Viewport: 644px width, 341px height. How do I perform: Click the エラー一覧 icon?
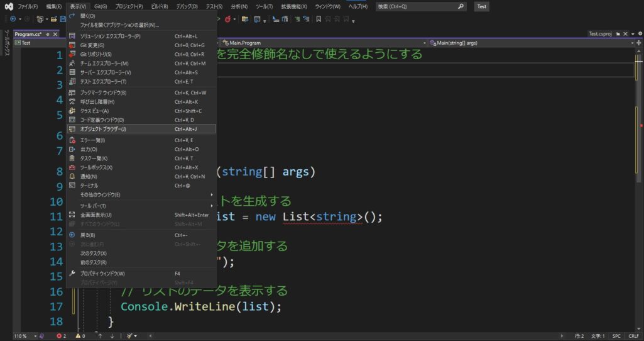[72, 140]
